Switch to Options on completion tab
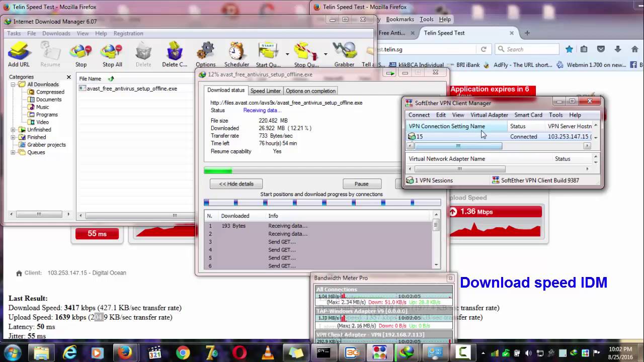 pyautogui.click(x=310, y=91)
